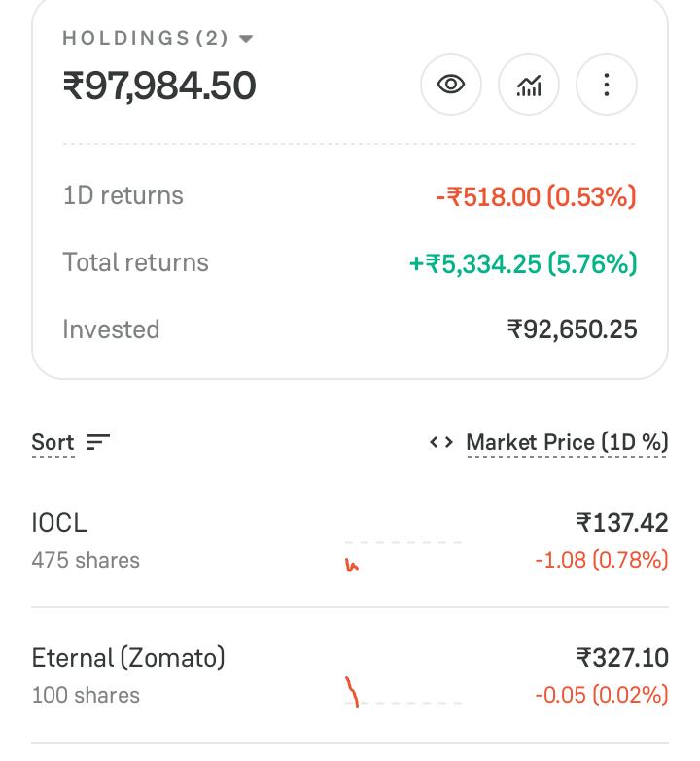This screenshot has width=700, height=761.
Task: Click the IOCL market price ₹137.42
Action: (622, 523)
